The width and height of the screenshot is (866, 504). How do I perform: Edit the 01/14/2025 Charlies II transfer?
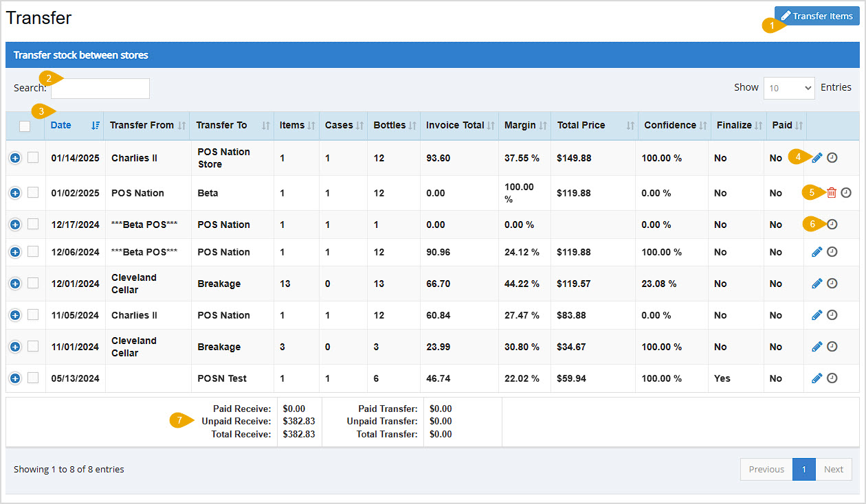pos(817,157)
